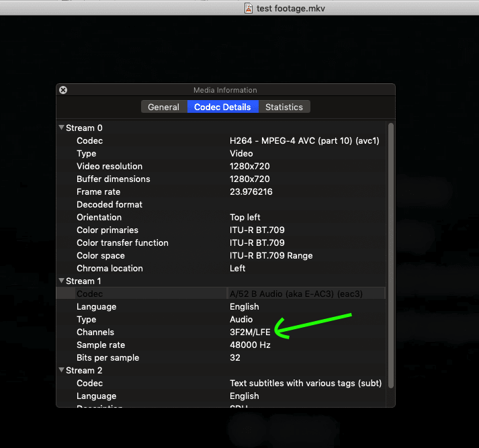Click the 1280x720 video resolution value
479x448 pixels.
tap(250, 166)
